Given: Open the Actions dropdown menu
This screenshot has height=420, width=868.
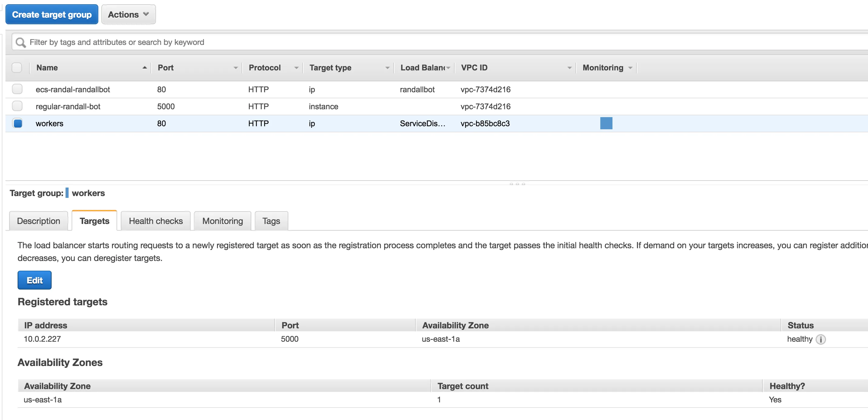Looking at the screenshot, I should (x=128, y=15).
